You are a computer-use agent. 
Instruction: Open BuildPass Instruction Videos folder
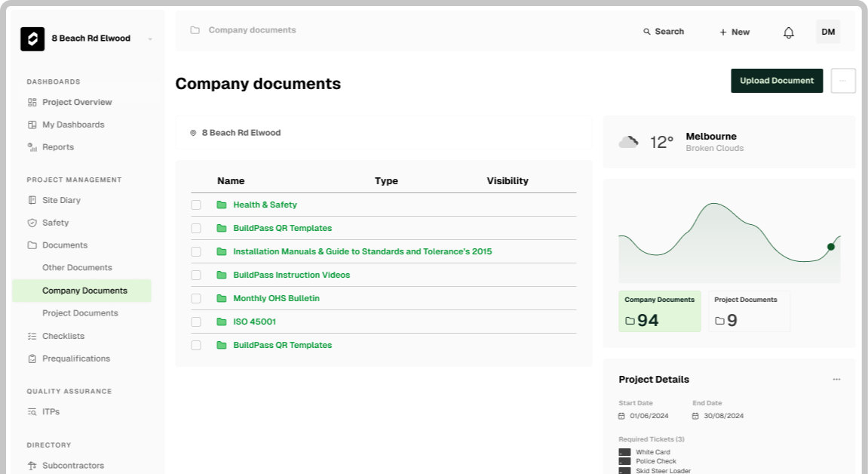pyautogui.click(x=292, y=275)
